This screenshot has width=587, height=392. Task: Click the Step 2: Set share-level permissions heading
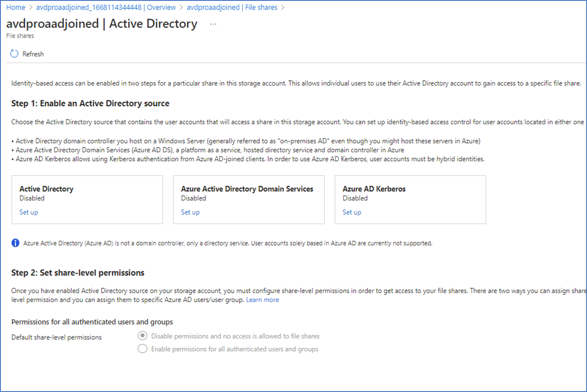click(x=78, y=273)
